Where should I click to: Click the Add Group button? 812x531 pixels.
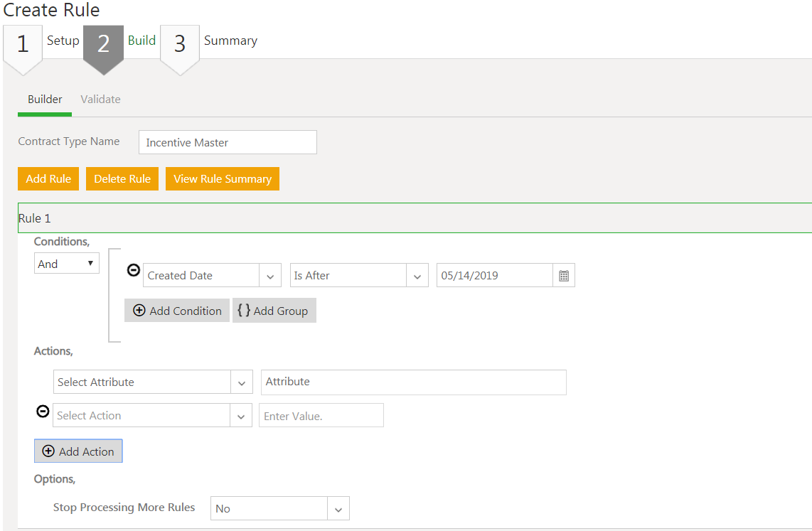[274, 311]
